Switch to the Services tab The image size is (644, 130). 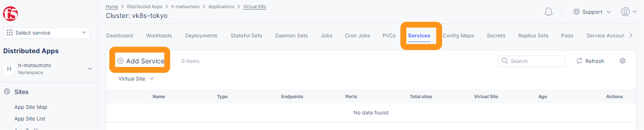point(419,35)
